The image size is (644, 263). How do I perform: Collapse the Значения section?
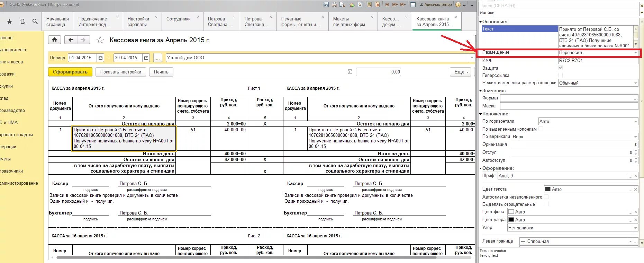481,91
